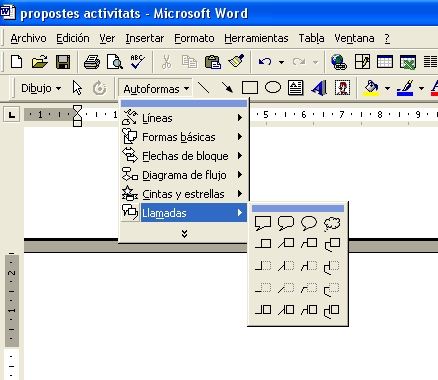This screenshot has width=438, height=380.
Task: Open the Ver menu
Action: [107, 38]
